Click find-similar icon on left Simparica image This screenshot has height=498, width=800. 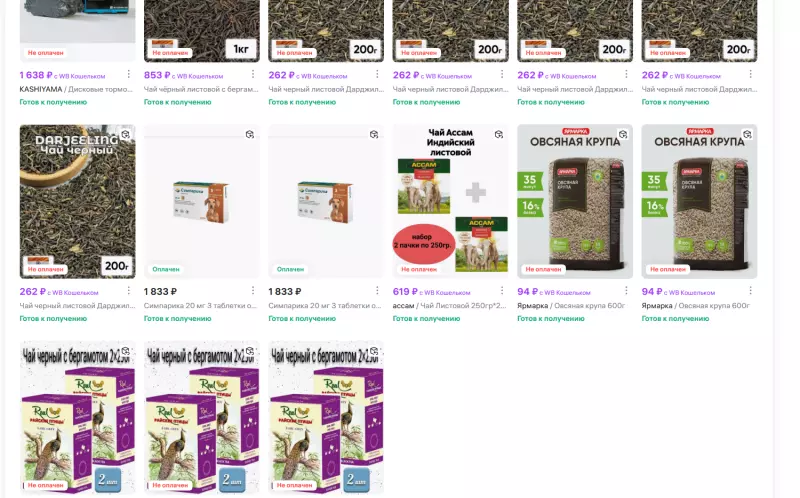[249, 135]
